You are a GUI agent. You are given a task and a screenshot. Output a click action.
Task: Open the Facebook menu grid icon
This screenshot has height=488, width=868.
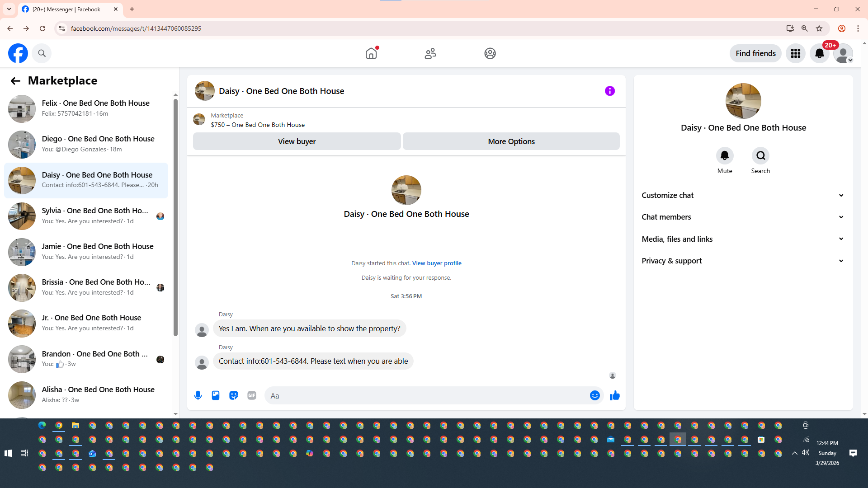(x=796, y=53)
